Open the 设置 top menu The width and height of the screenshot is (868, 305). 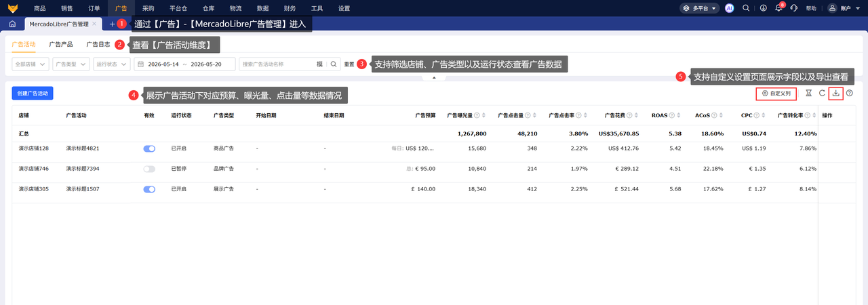pos(344,8)
